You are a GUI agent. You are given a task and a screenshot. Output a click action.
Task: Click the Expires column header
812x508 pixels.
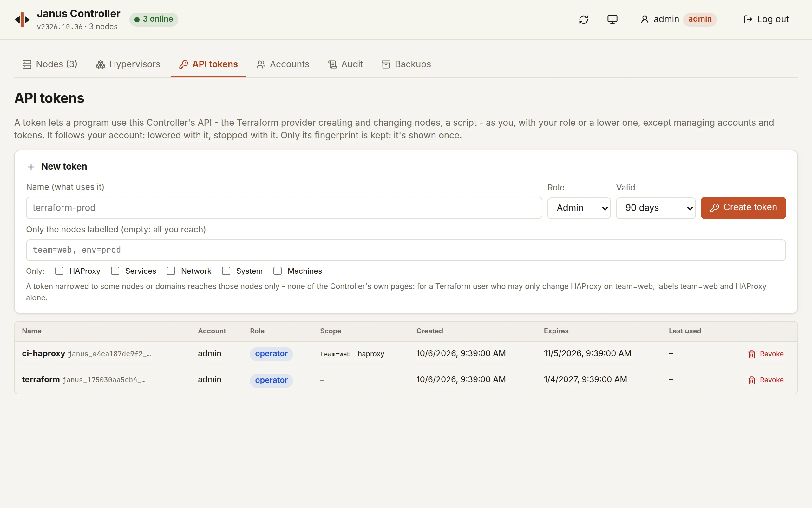click(x=556, y=331)
